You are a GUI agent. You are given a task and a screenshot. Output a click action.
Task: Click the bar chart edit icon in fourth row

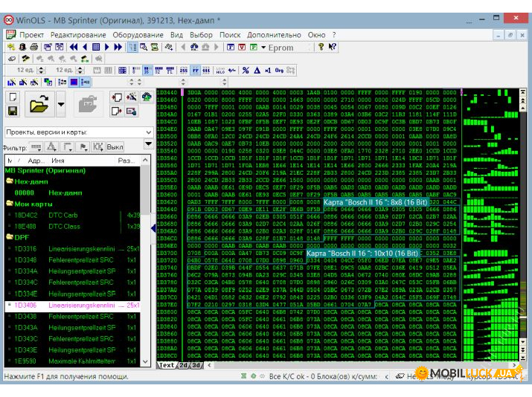(12, 82)
